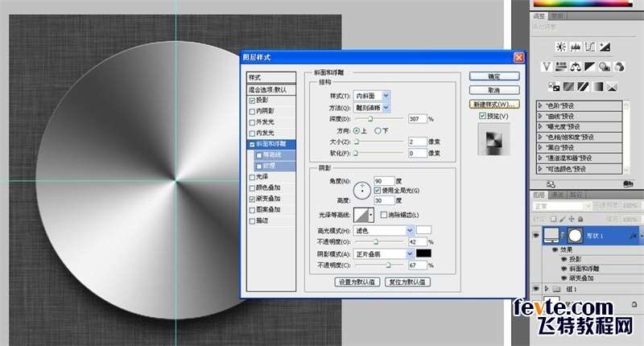Click lock position icon in Layers panel
644x346 pixels.
click(572, 220)
